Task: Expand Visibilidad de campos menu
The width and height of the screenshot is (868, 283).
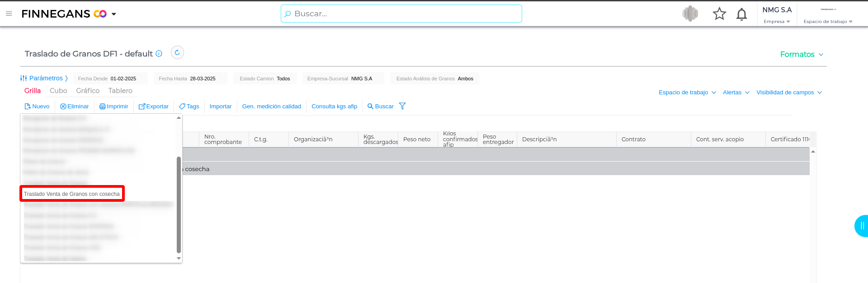Action: pos(789,93)
